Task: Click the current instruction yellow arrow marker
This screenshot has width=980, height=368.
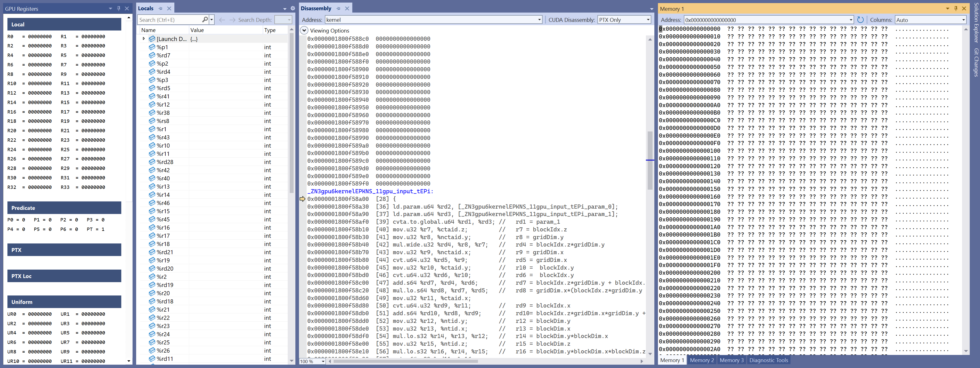Action: pos(303,199)
